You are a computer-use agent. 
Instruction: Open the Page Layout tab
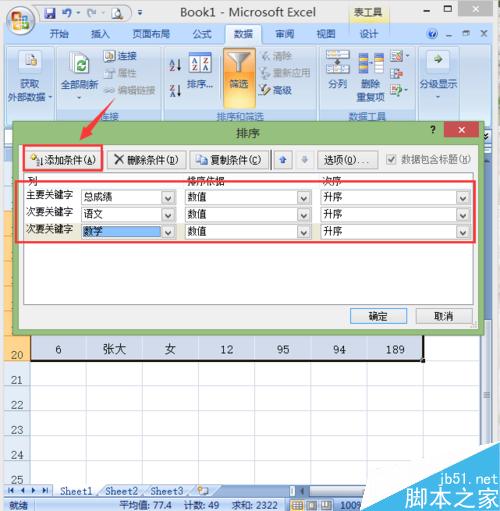tap(151, 34)
